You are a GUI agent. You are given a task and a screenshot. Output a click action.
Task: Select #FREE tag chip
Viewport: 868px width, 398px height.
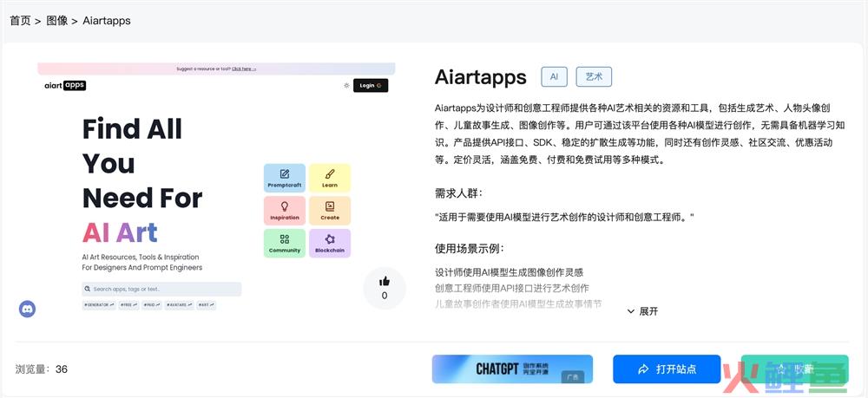(129, 305)
